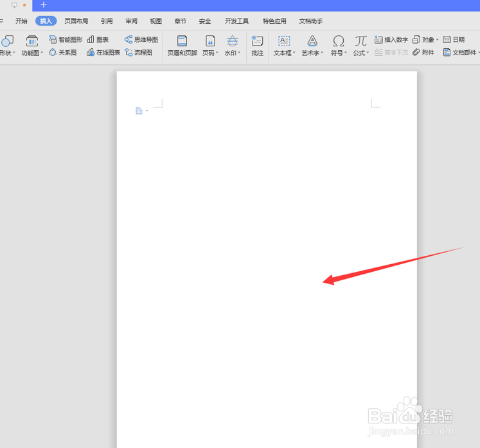Open the 特色应用 Featured Apps tab

click(274, 21)
